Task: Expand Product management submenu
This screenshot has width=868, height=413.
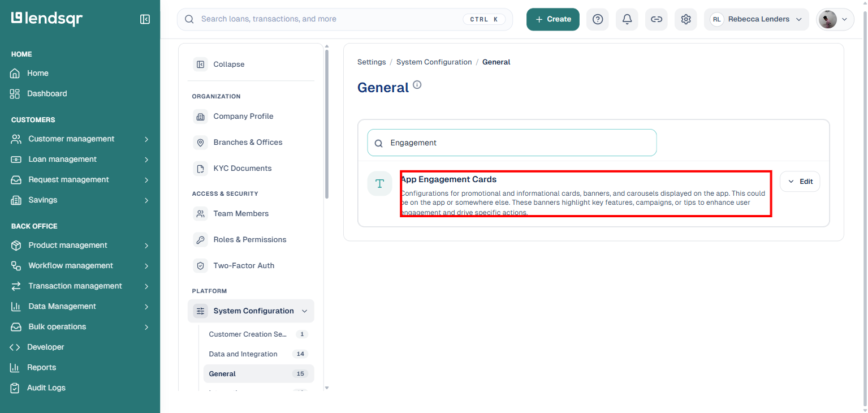Action: point(80,246)
